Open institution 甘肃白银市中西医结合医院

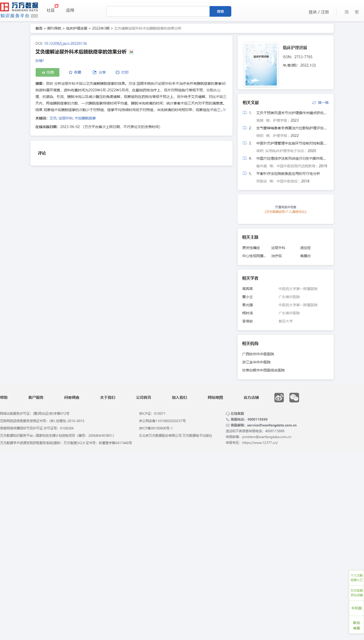[263, 370]
